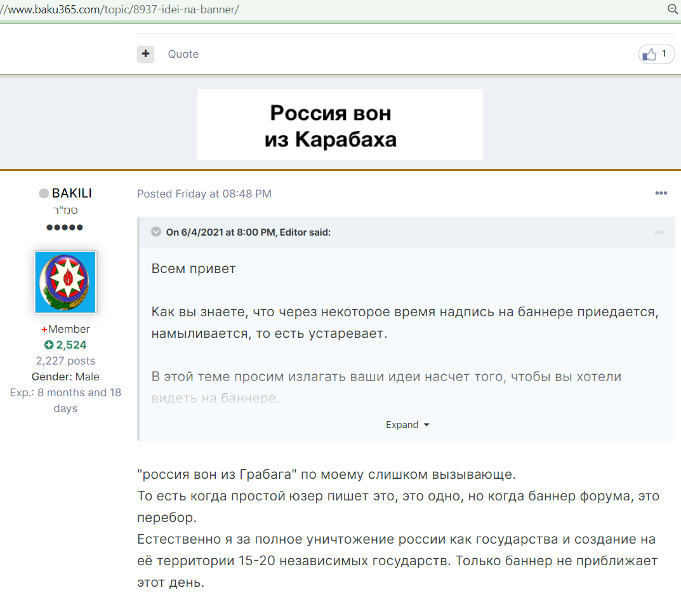
Task: Expand the quoted Editor message
Action: pyautogui.click(x=407, y=425)
